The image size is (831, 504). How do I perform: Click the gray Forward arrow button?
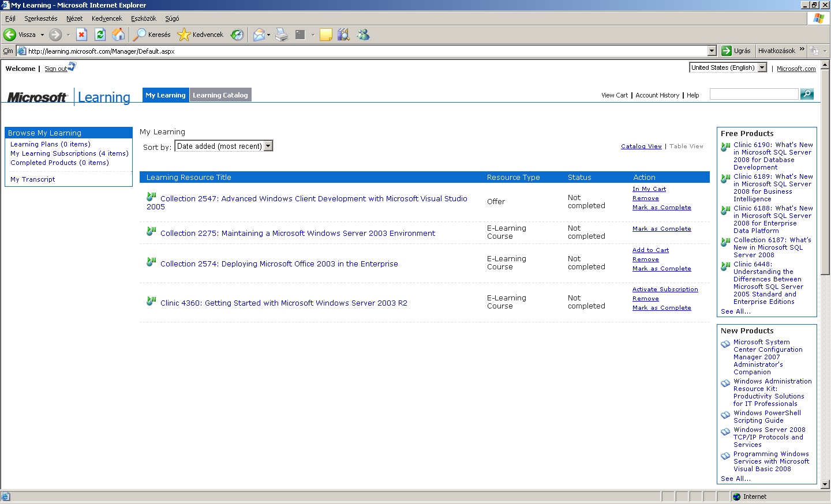point(55,35)
